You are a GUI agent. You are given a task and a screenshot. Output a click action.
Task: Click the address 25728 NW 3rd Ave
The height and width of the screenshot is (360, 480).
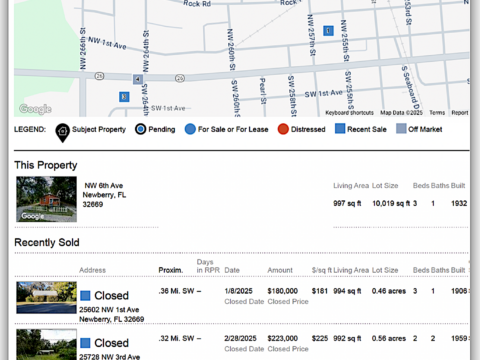coord(109,356)
